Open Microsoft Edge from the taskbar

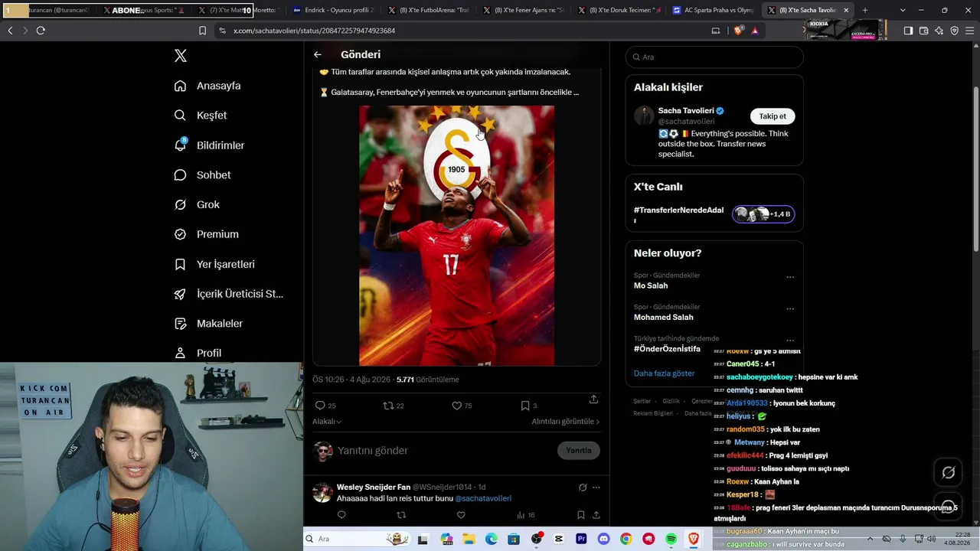[491, 540]
